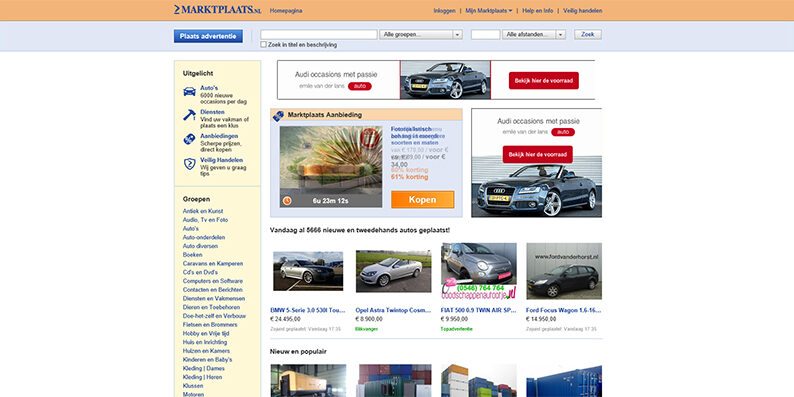Click the tag icon in Marktplaats Aanbieding header

[278, 115]
